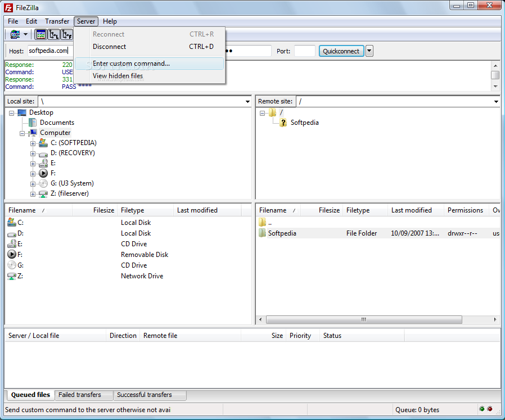Sort local list by Filename column
The width and height of the screenshot is (505, 420).
(39, 210)
